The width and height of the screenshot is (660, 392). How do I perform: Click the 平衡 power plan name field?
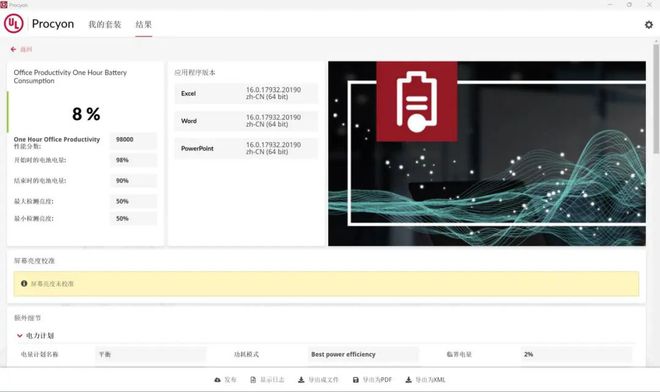pos(151,355)
